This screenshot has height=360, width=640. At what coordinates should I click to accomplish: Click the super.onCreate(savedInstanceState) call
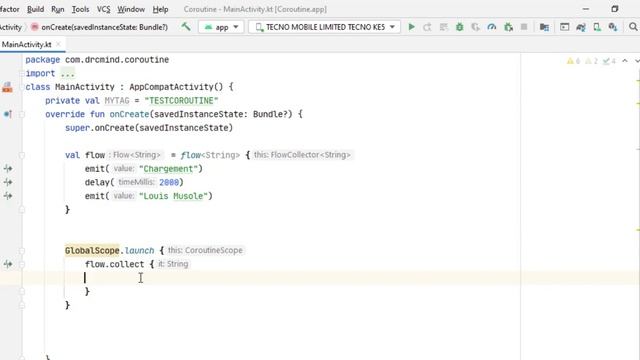pyautogui.click(x=149, y=128)
